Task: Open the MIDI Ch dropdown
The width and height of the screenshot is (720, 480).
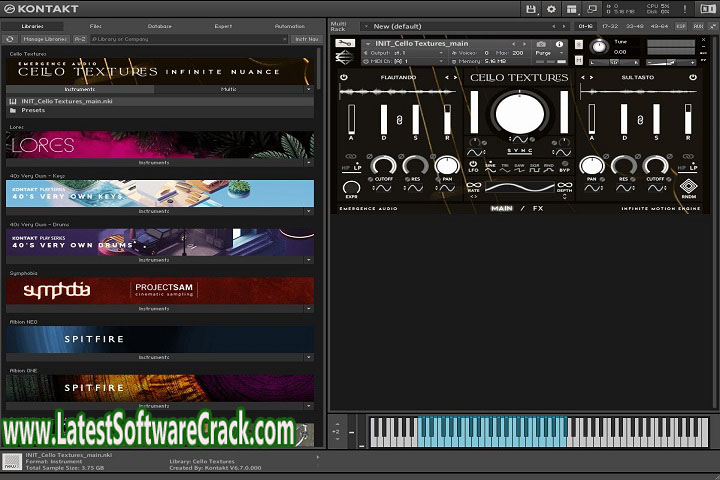Action: point(441,61)
